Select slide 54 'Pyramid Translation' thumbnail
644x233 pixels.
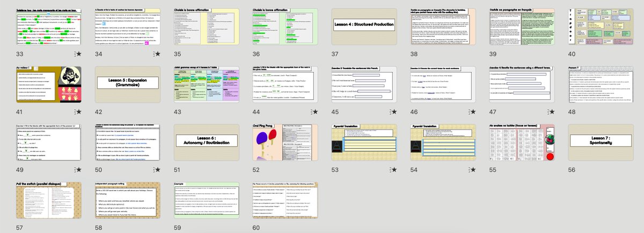tap(443, 142)
